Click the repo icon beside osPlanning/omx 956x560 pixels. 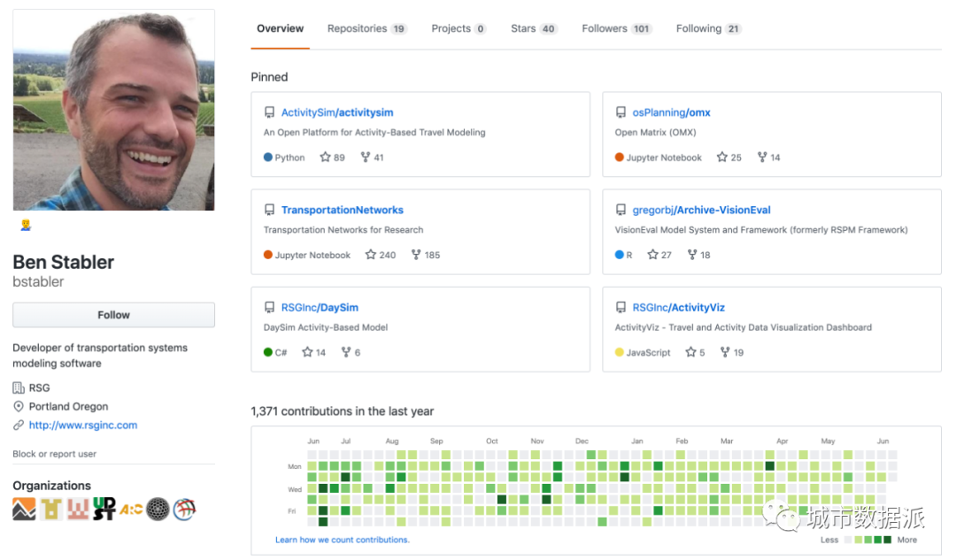pos(620,112)
